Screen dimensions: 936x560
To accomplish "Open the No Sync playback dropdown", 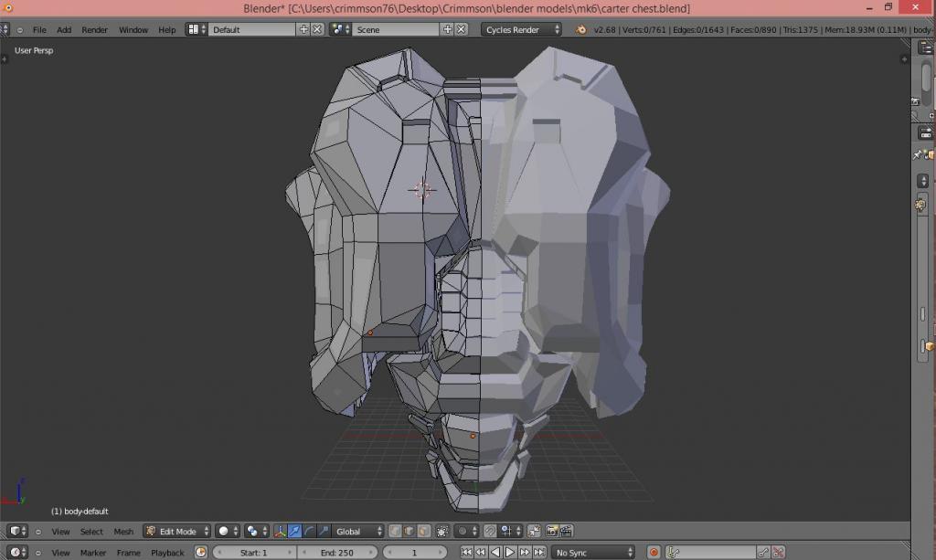I will (x=593, y=553).
